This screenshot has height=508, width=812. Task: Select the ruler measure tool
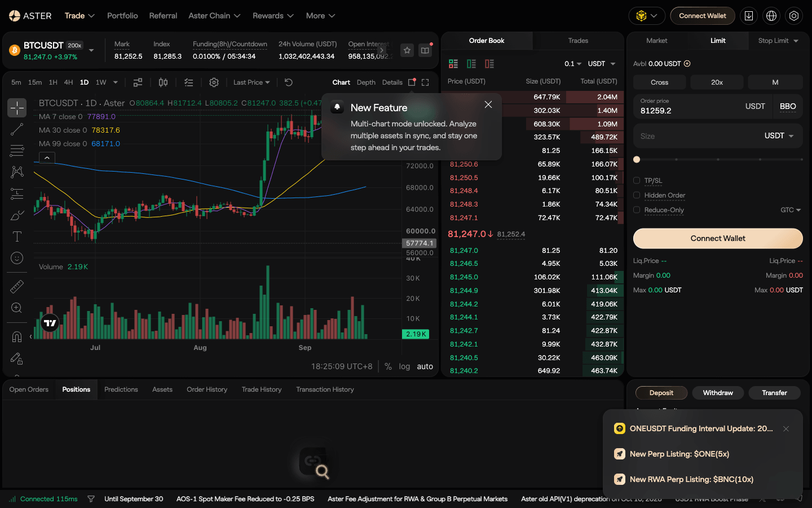[17, 287]
